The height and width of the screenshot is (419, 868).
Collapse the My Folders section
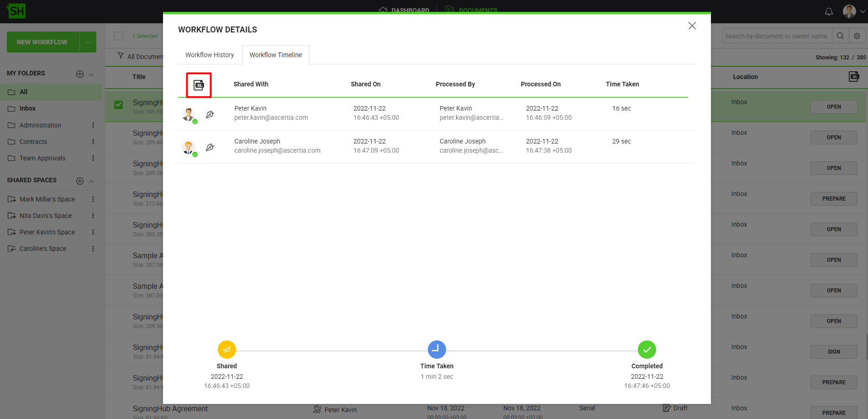pos(91,74)
